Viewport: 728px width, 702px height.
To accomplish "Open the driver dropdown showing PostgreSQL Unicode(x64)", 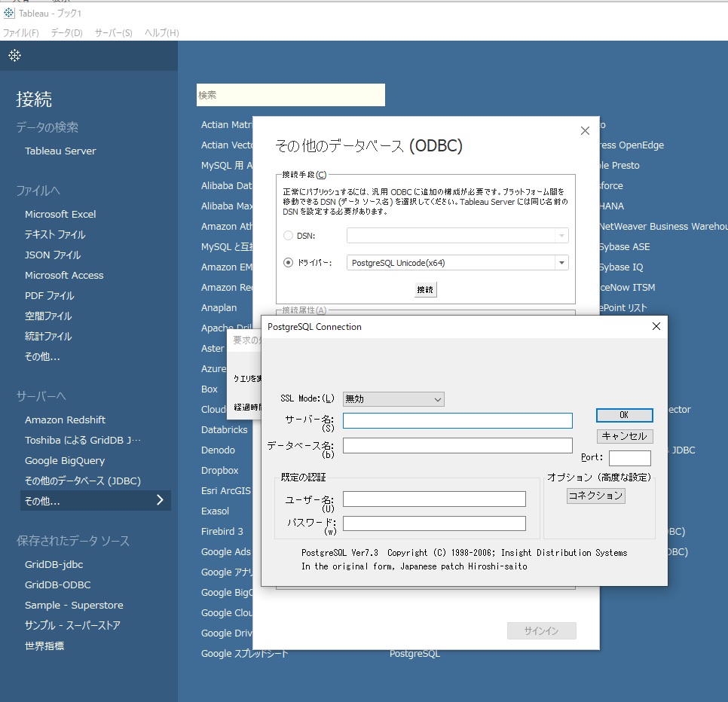I will click(561, 263).
